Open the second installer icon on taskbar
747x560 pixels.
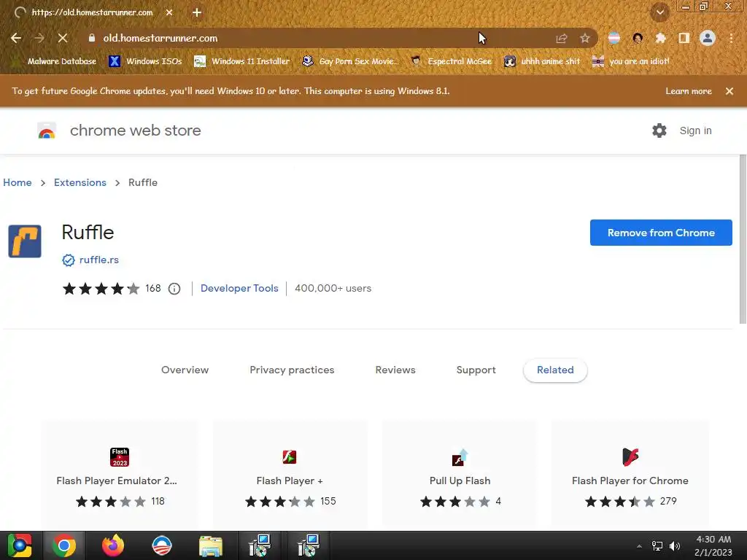tap(309, 545)
